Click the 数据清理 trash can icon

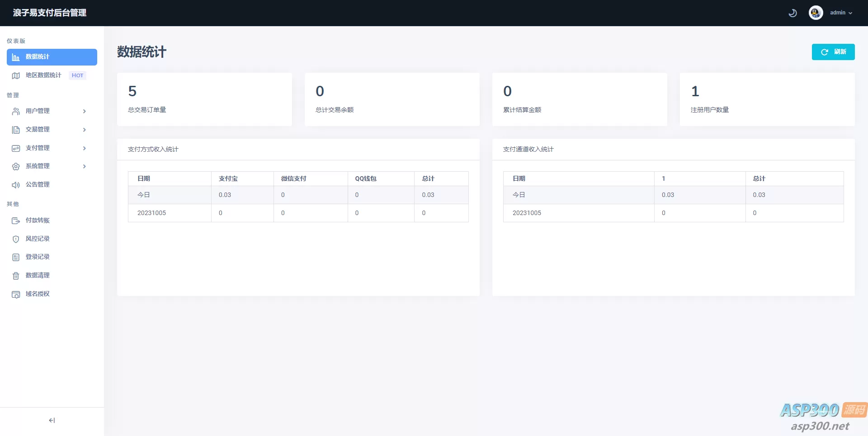pyautogui.click(x=16, y=276)
